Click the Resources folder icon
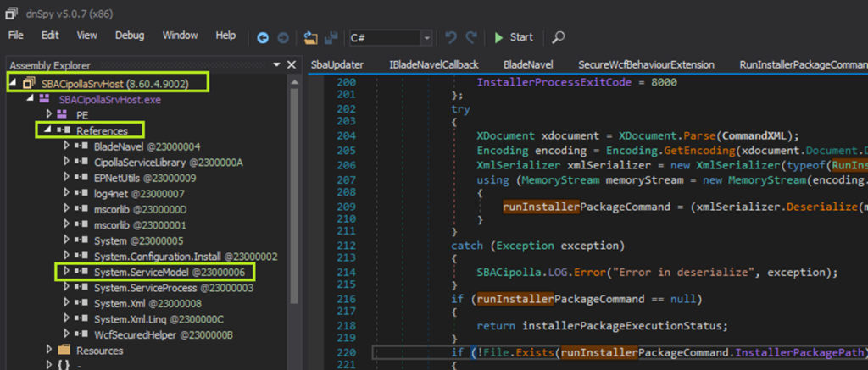 pyautogui.click(x=64, y=350)
